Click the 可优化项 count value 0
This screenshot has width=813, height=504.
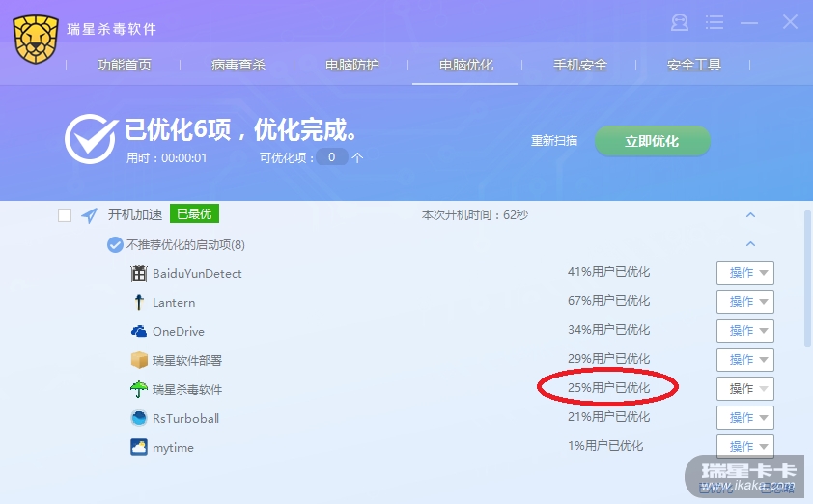332,157
